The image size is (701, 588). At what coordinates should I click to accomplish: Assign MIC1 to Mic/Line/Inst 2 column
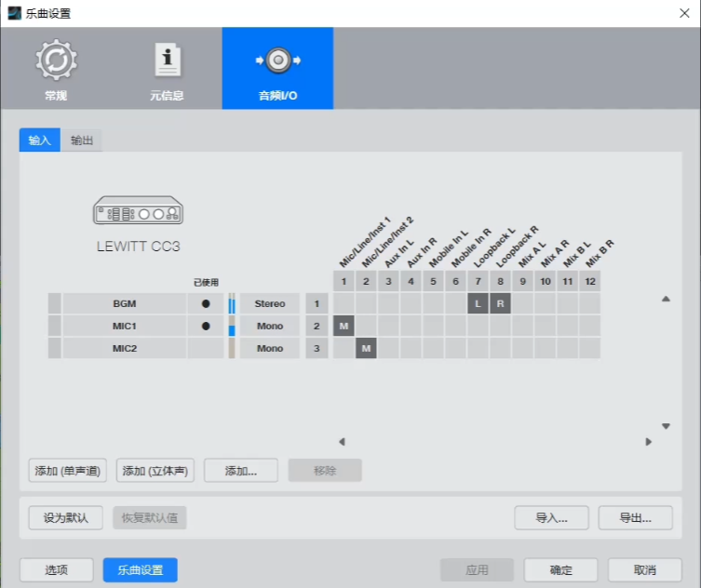[366, 327]
